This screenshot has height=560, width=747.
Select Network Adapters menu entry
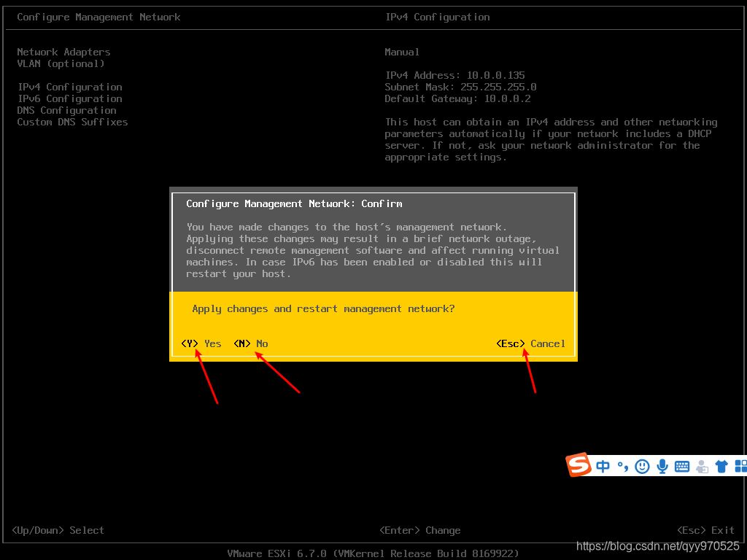click(x=63, y=52)
